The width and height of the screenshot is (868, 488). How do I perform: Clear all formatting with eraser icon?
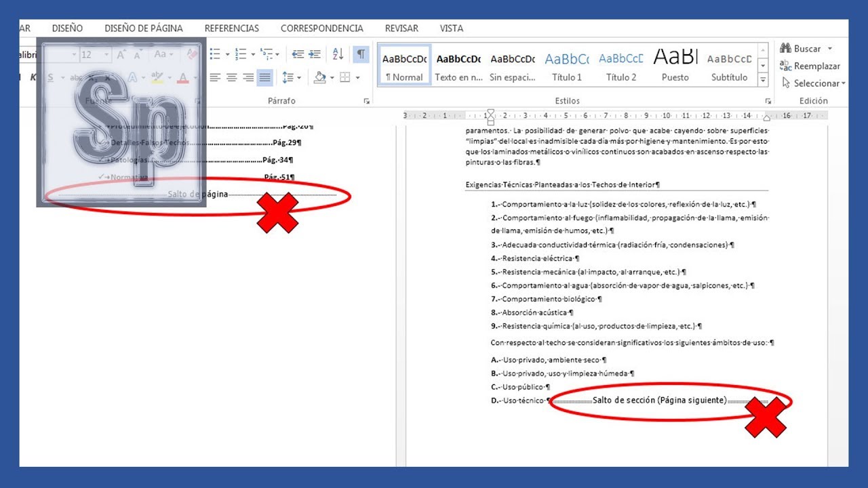[193, 54]
